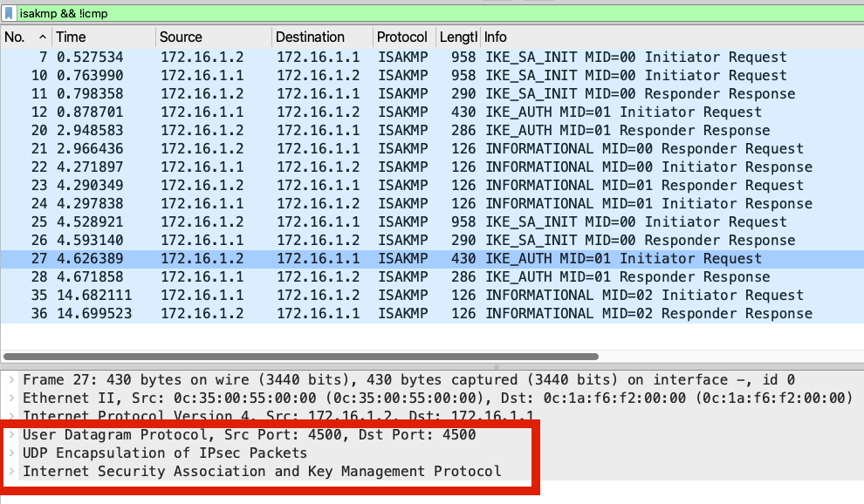Expand UDP Encapsulation of IPsec Packets
The width and height of the screenshot is (864, 504).
[x=11, y=453]
